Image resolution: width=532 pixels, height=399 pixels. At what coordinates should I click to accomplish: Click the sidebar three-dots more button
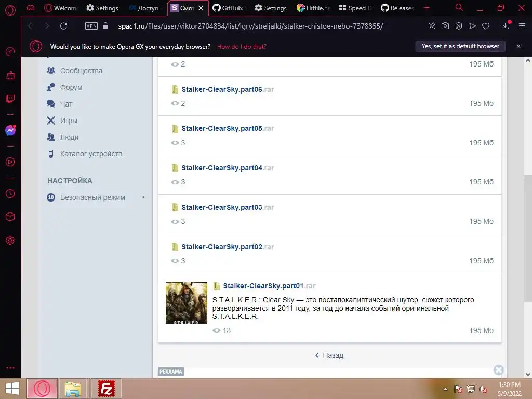click(x=10, y=368)
